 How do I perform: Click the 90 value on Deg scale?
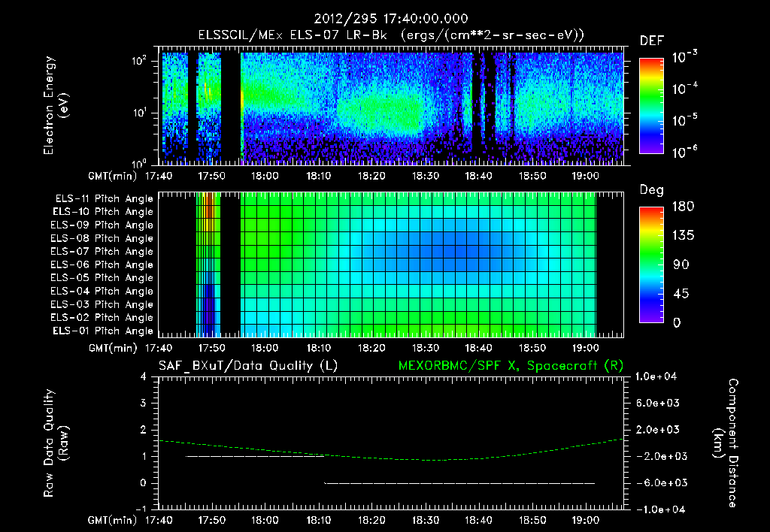[x=681, y=264]
